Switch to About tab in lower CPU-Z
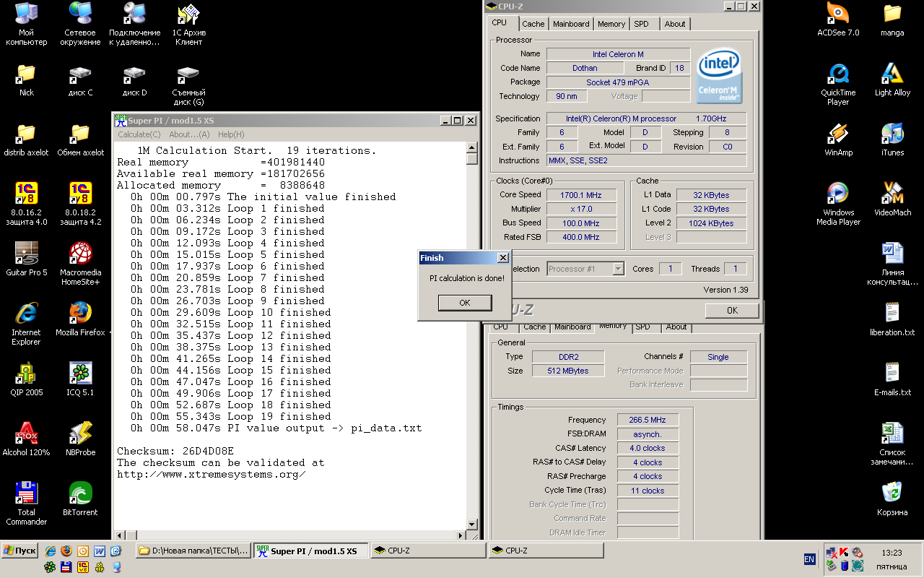This screenshot has height=578, width=924. pyautogui.click(x=676, y=327)
